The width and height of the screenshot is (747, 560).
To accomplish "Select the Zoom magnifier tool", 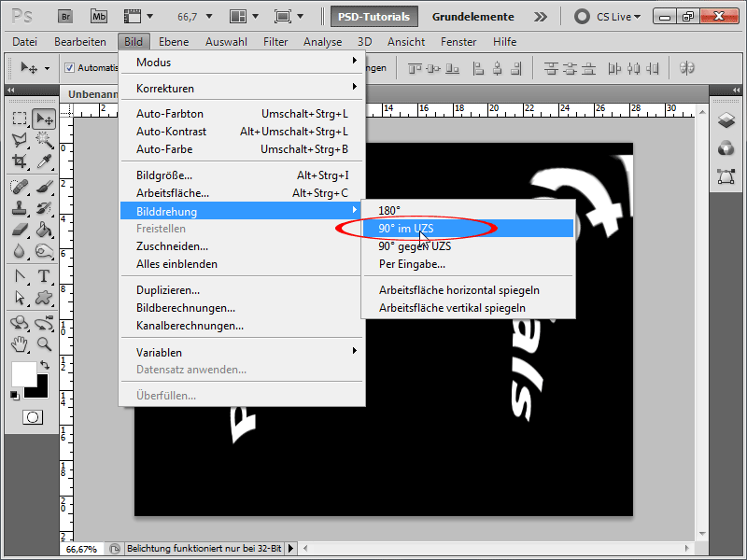I will pos(44,343).
